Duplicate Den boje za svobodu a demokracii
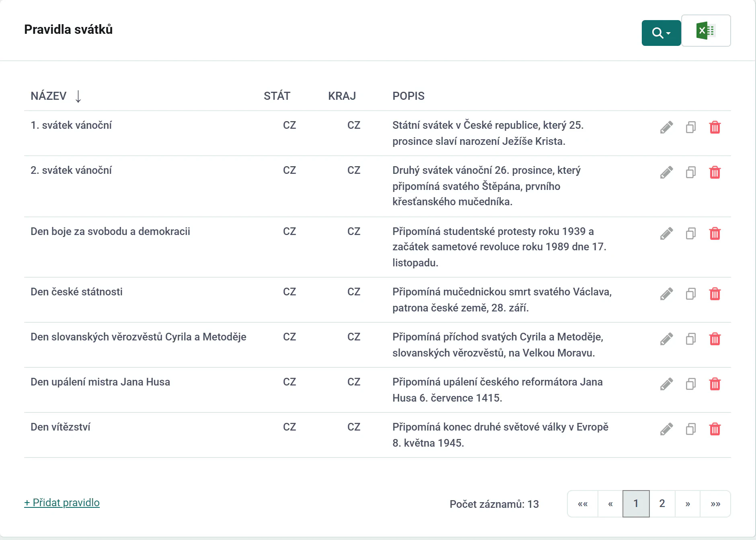This screenshot has width=756, height=540. tap(691, 234)
